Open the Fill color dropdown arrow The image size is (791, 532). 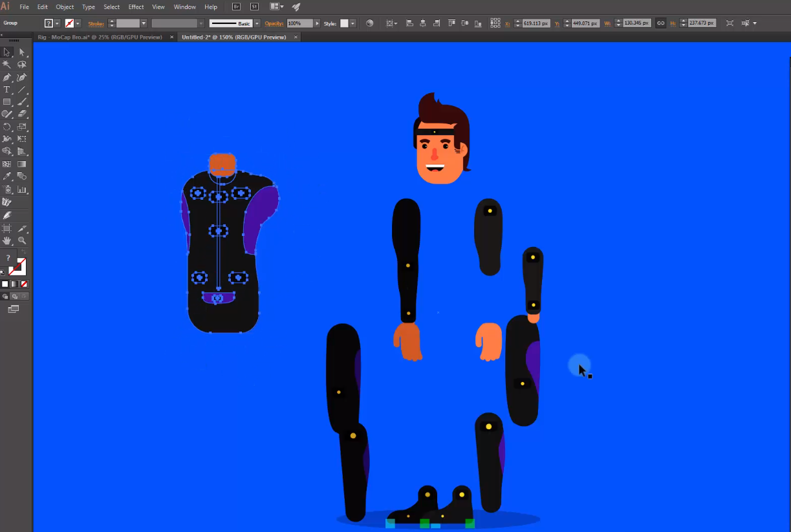[57, 23]
